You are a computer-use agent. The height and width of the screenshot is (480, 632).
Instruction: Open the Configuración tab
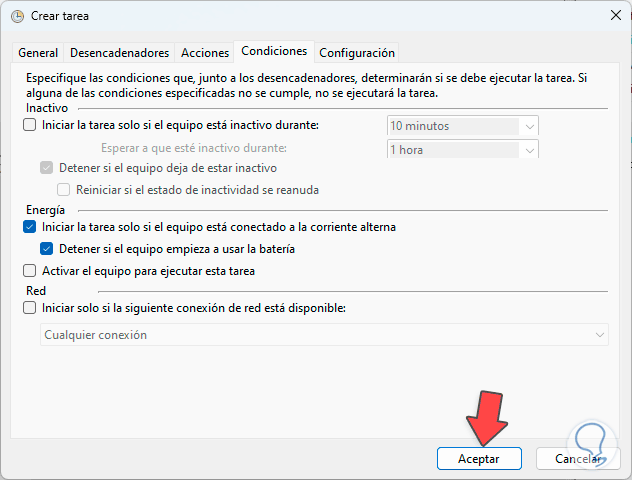click(x=357, y=53)
